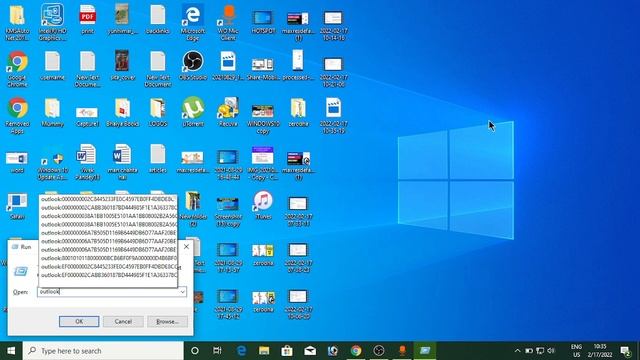Open the WO Mic Client desktop shortcut
This screenshot has height=360, width=640.
click(x=228, y=22)
